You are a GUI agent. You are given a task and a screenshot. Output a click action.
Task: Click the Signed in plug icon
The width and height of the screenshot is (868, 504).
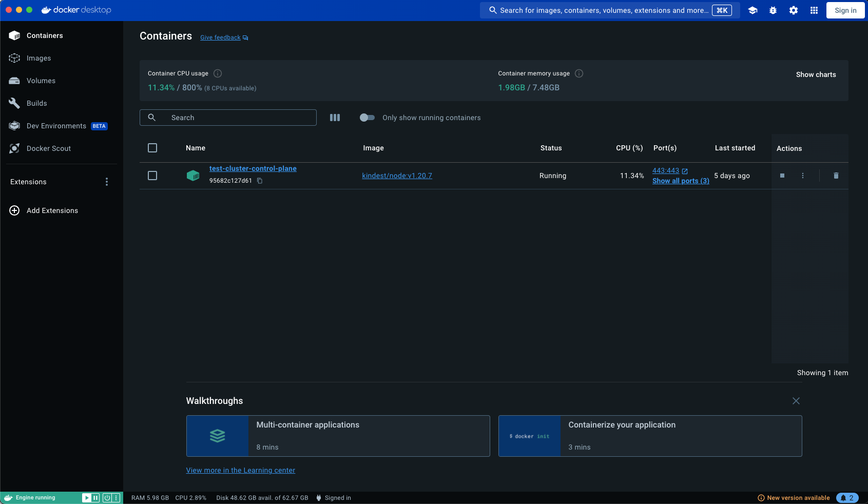(319, 498)
